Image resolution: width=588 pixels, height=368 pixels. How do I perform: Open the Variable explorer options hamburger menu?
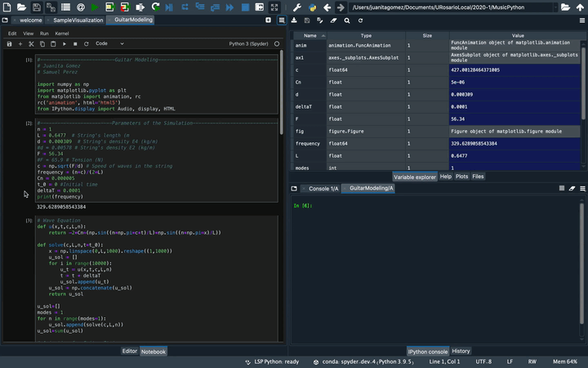(581, 20)
